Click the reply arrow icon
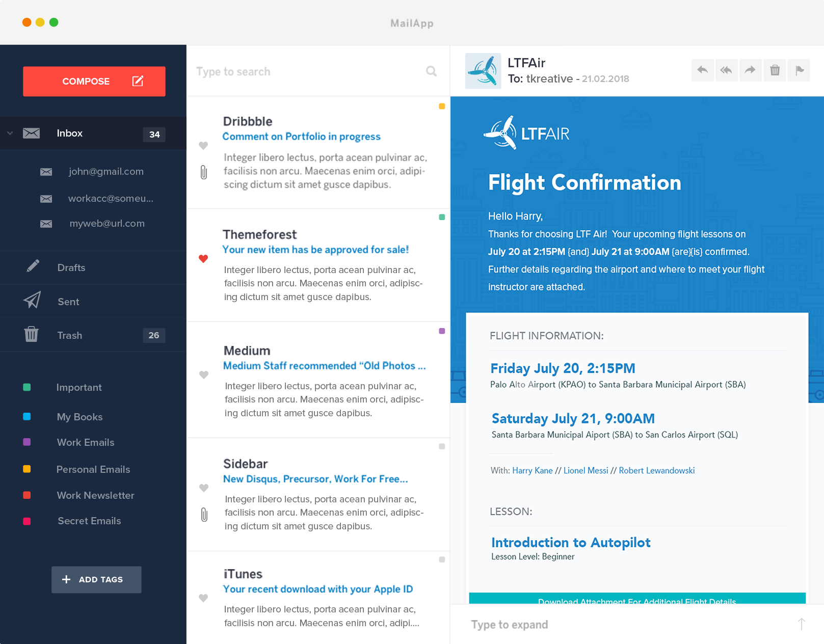The height and width of the screenshot is (644, 824). [702, 70]
